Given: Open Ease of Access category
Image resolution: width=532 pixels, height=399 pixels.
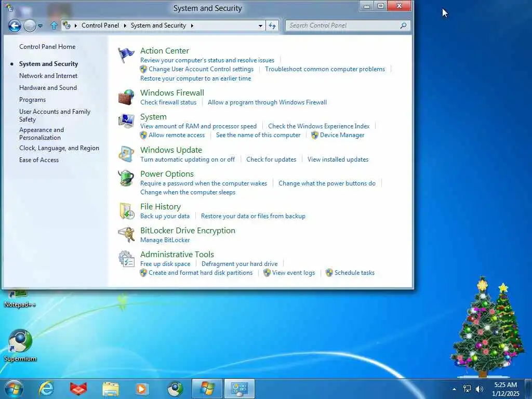Looking at the screenshot, I should (38, 160).
